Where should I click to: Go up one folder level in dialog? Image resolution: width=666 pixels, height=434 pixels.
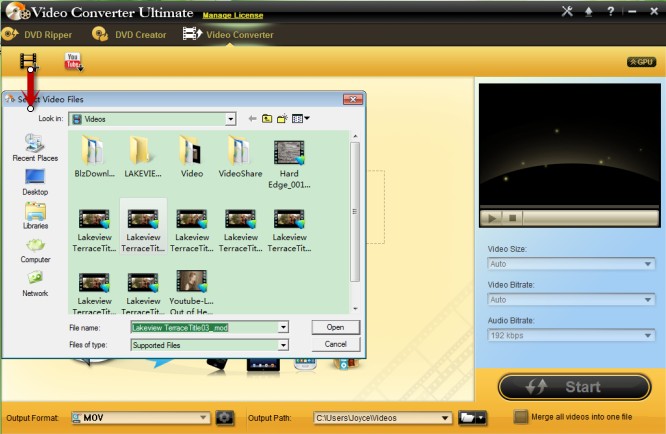[267, 119]
